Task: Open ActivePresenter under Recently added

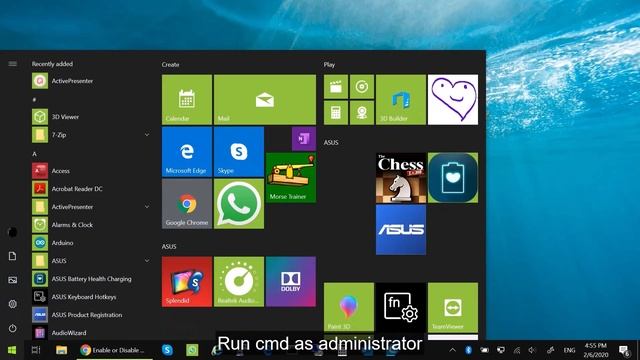Action: click(x=91, y=81)
